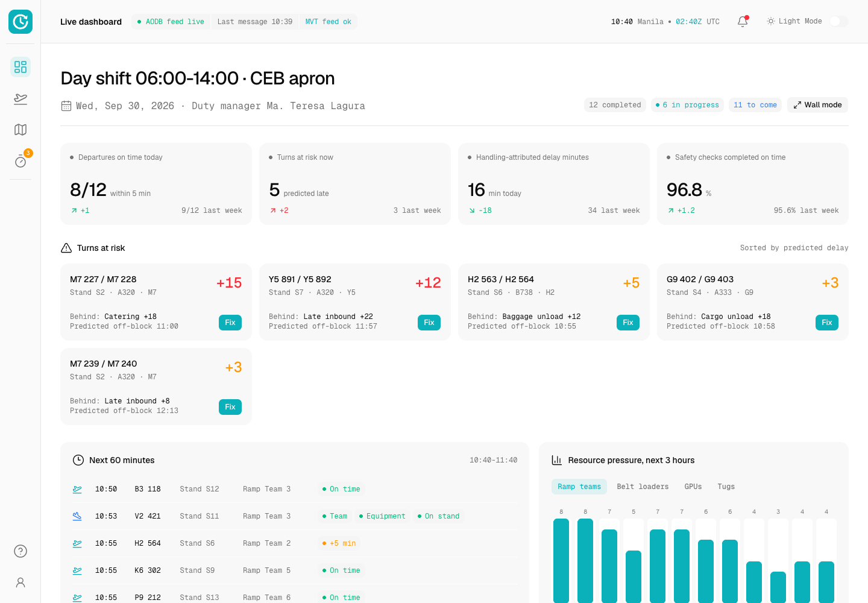Click the departure icon on the B3 118 row
This screenshot has height=603, width=868.
point(77,489)
